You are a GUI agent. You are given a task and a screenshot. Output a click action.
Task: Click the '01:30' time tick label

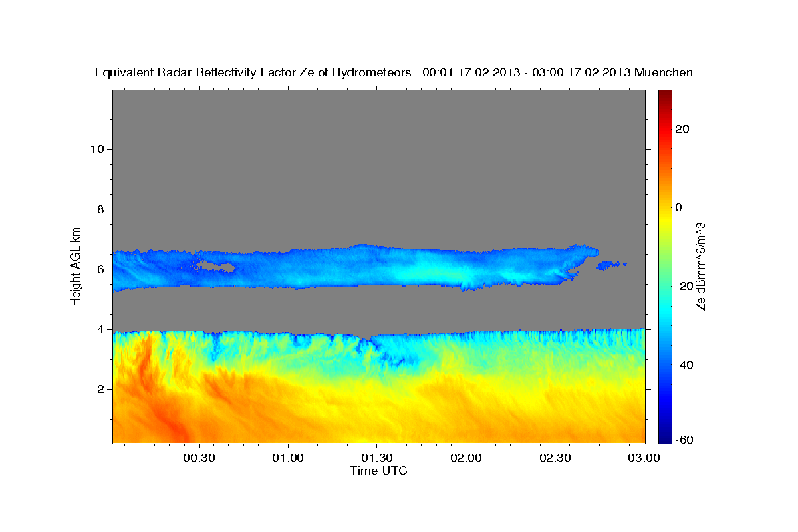[377, 458]
